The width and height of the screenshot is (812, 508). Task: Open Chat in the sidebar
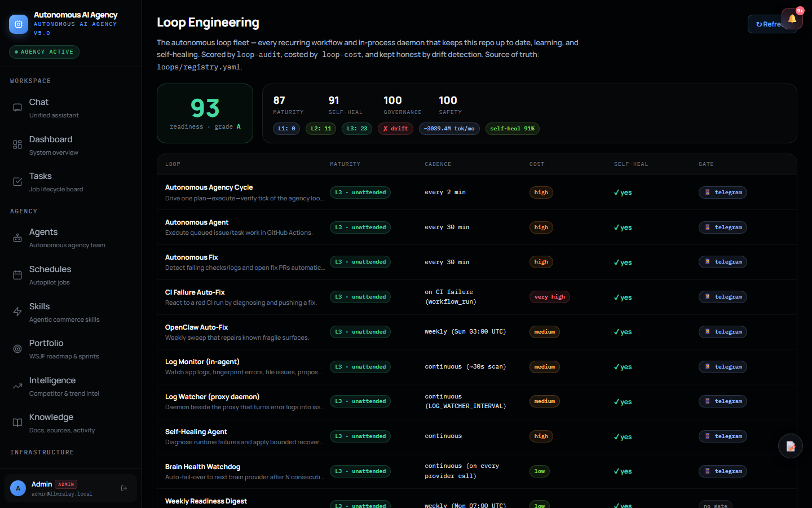coord(70,108)
